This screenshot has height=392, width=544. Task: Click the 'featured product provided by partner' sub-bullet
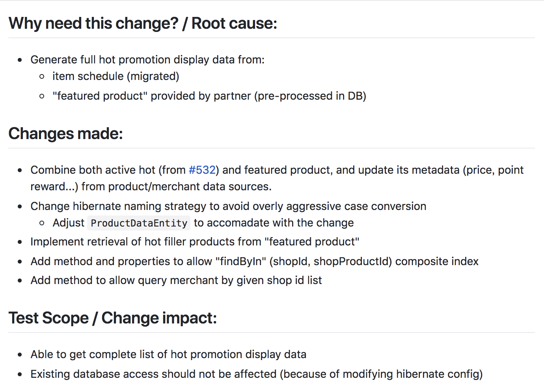[209, 96]
